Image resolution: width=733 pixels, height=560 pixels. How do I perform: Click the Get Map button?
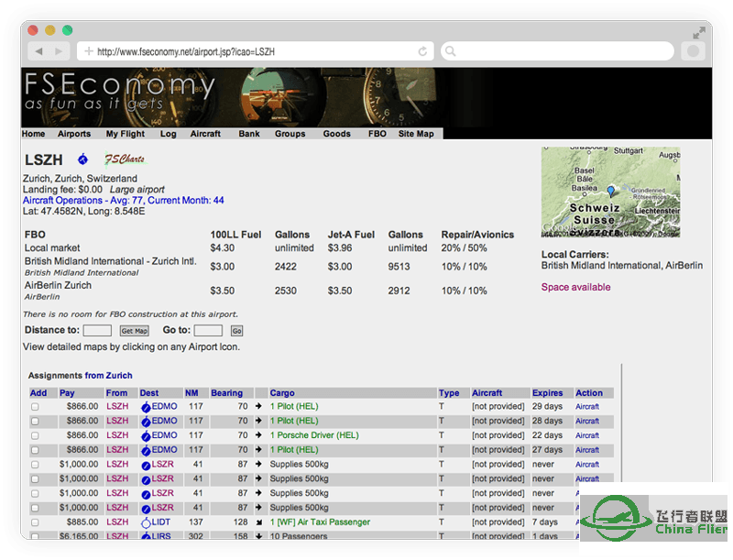point(134,331)
